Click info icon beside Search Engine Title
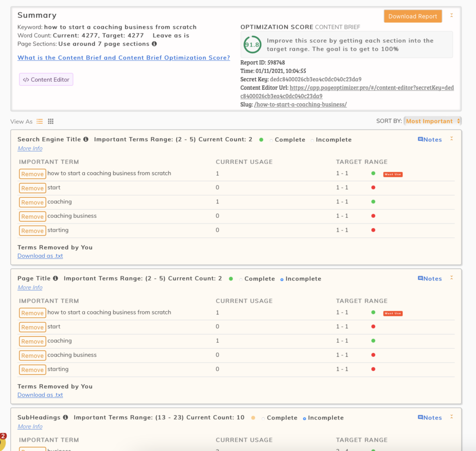The image size is (476, 451). click(x=86, y=139)
